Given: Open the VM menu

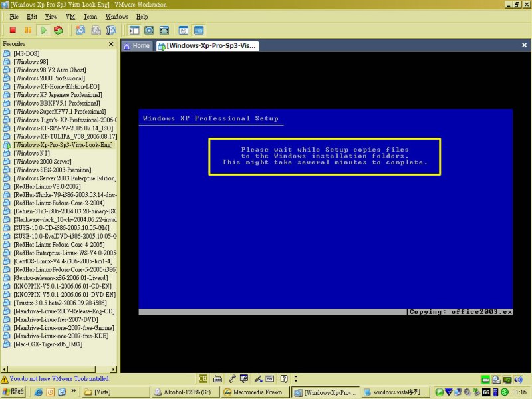Looking at the screenshot, I should point(70,17).
